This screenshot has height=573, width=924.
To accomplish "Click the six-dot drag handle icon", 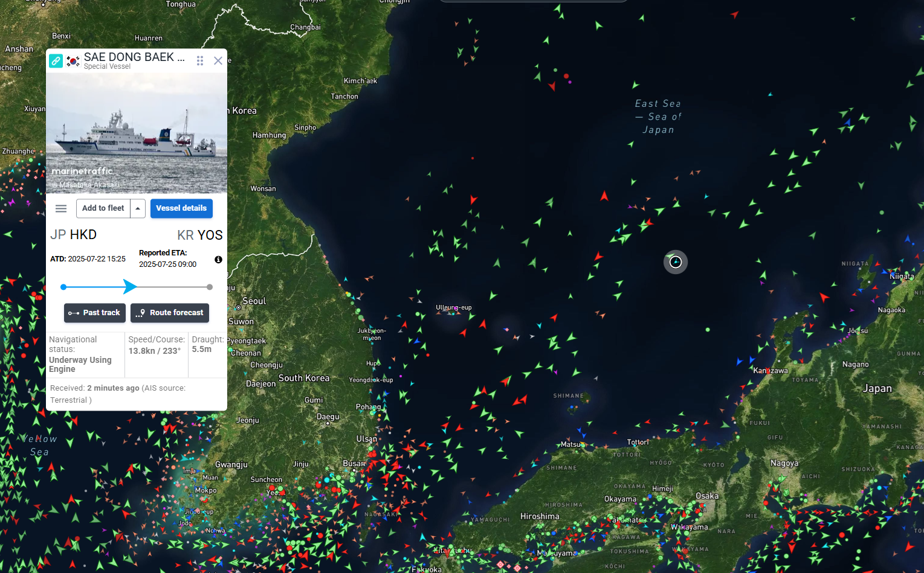I will 200,61.
